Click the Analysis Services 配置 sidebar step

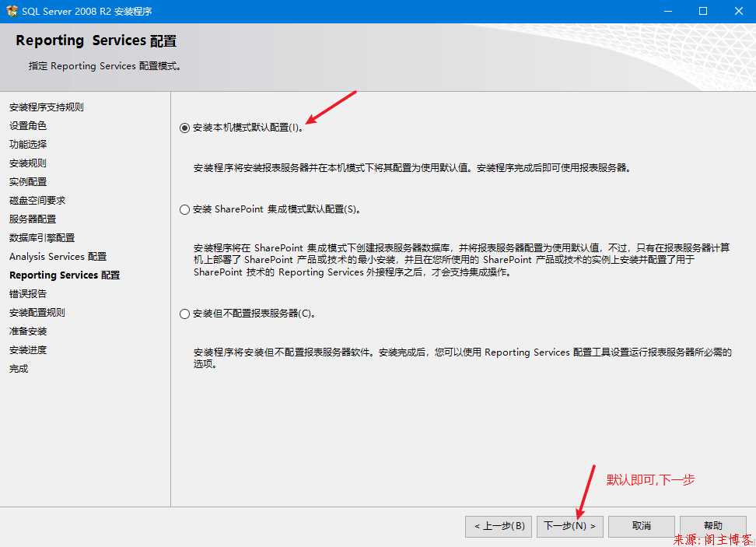(58, 257)
